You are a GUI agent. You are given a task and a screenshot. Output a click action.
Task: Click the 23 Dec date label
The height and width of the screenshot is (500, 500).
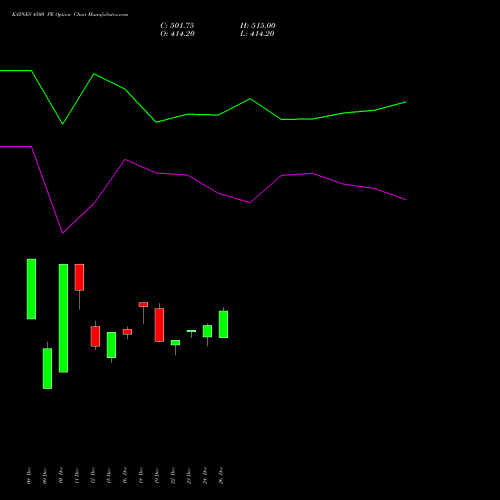189,476
